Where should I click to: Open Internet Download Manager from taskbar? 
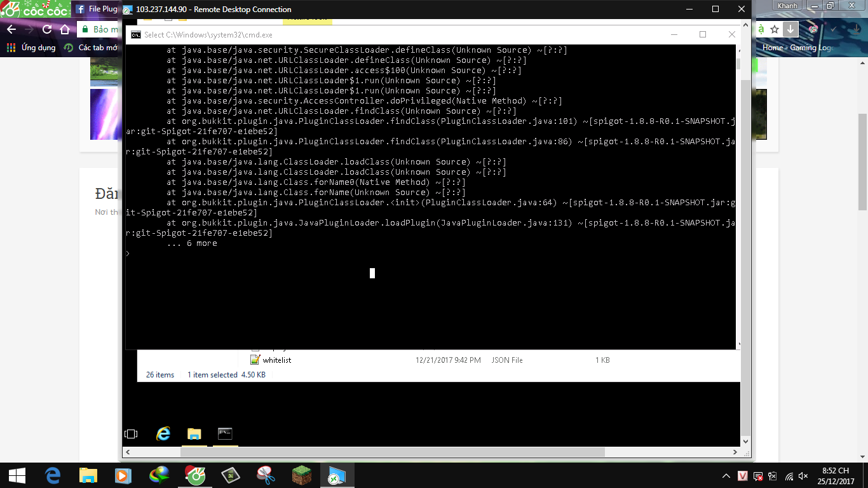(x=159, y=475)
